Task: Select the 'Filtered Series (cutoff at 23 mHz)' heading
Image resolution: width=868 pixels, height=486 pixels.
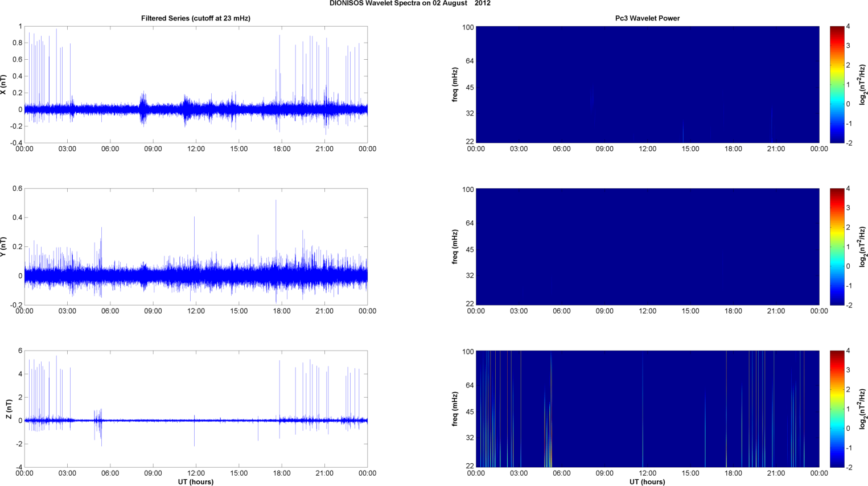Action: tap(196, 18)
